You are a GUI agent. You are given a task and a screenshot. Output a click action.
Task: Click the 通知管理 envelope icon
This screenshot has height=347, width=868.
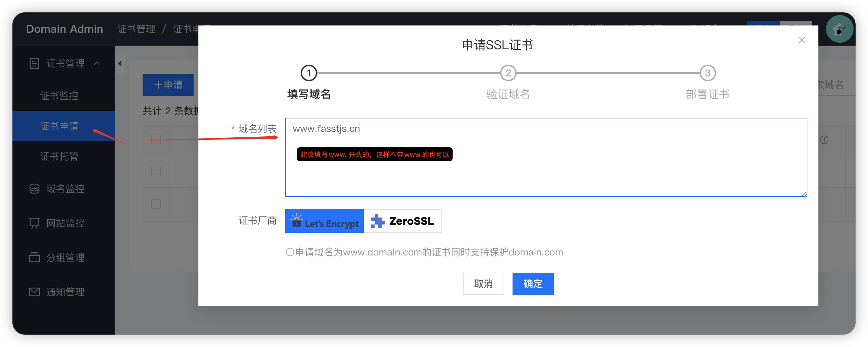point(34,292)
